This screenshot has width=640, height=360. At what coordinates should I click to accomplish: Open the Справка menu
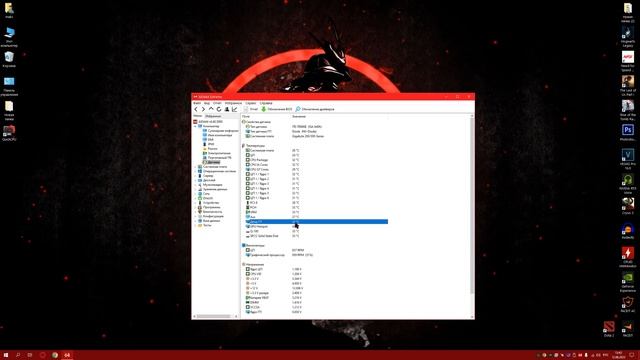pyautogui.click(x=266, y=103)
